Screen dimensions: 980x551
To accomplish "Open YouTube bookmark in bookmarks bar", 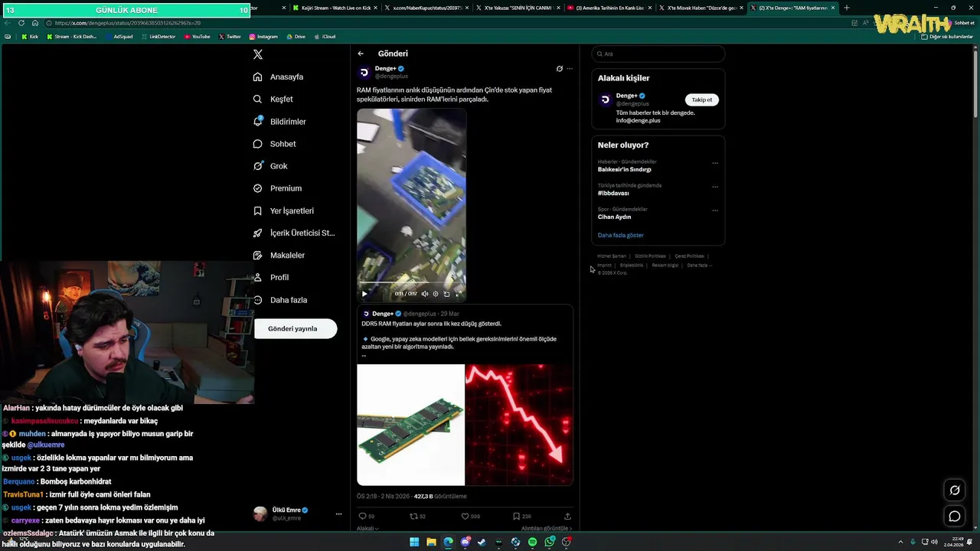I will [197, 37].
